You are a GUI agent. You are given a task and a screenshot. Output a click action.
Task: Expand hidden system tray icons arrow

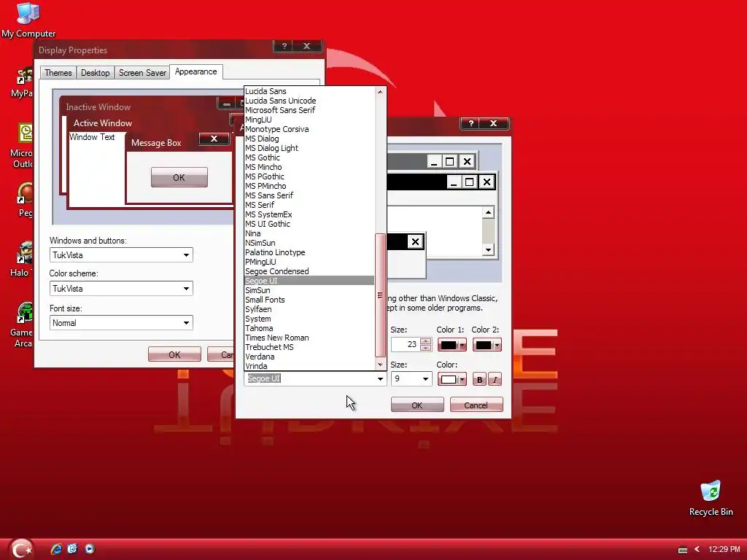697,550
